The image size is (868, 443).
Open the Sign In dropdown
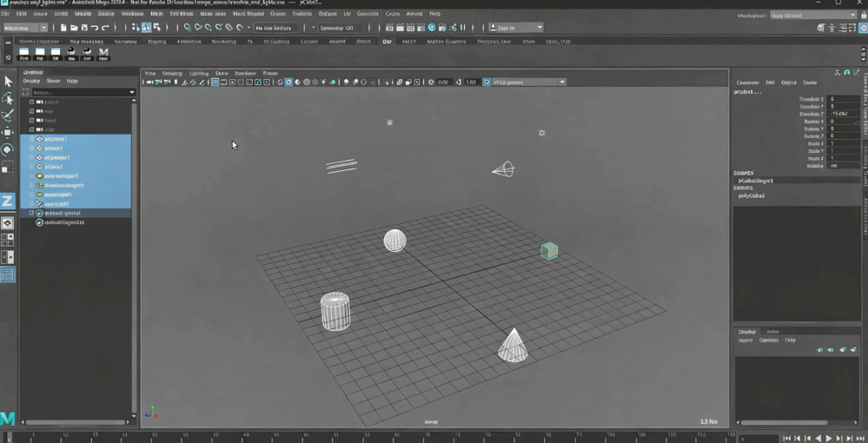516,28
